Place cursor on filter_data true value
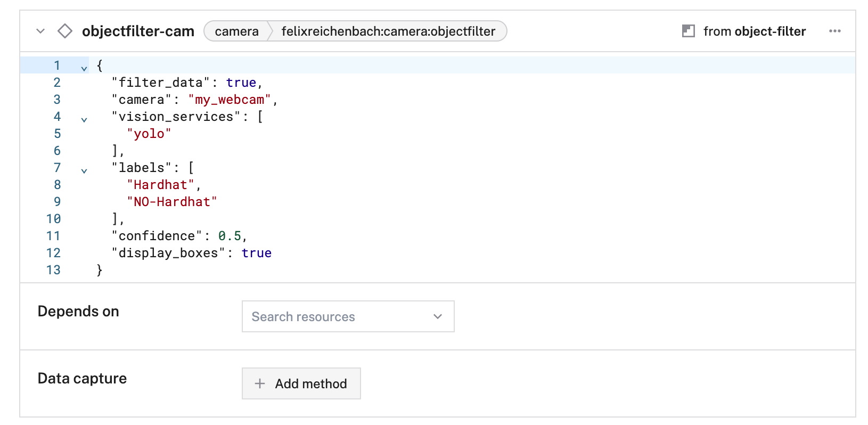868x425 pixels. coord(241,83)
